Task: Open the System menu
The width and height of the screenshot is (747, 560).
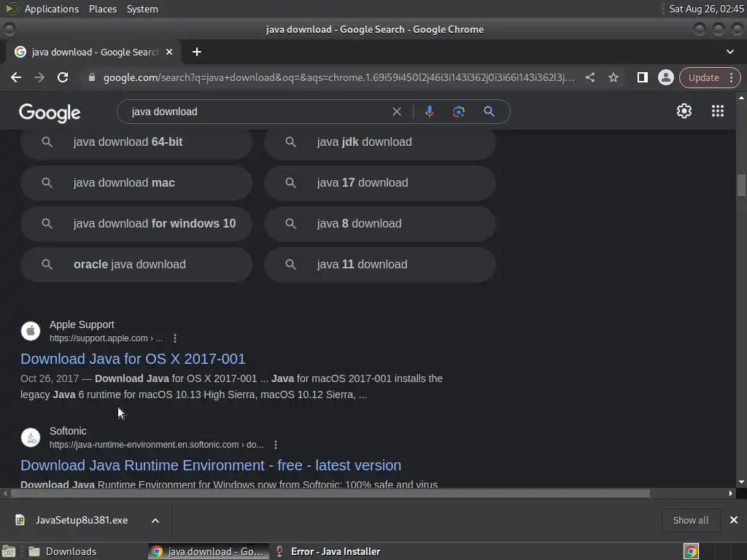Action: 142,9
